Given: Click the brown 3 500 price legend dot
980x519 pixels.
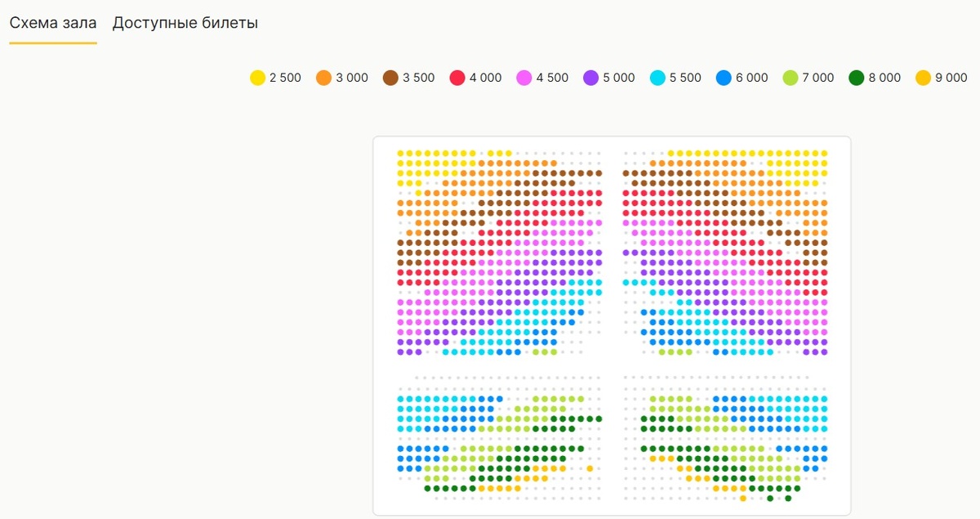Looking at the screenshot, I should (x=390, y=78).
